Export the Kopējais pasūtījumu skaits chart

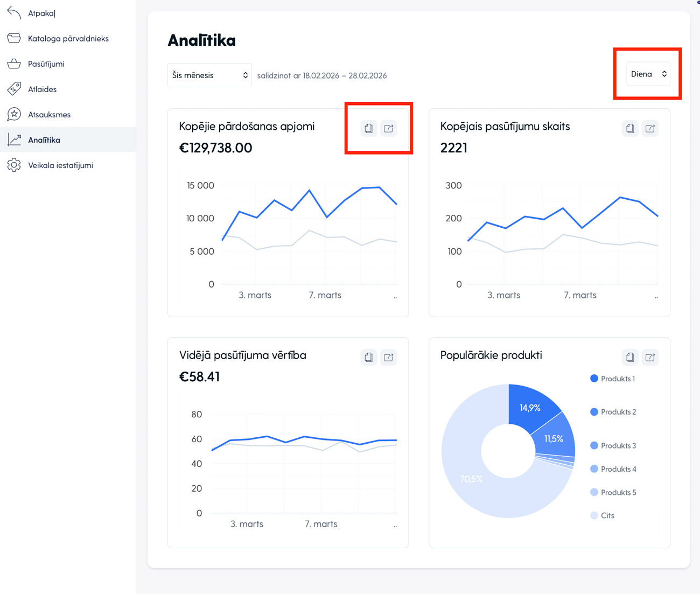click(650, 129)
